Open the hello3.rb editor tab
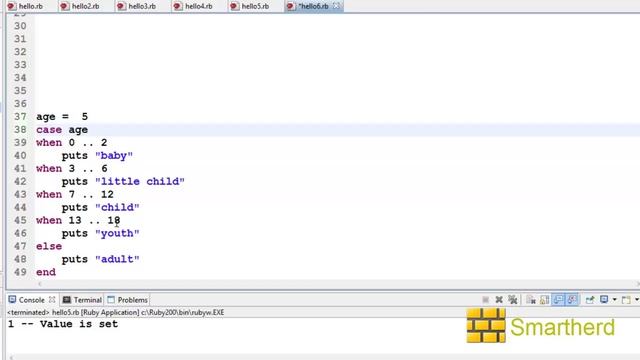The width and height of the screenshot is (640, 360). pos(136,6)
